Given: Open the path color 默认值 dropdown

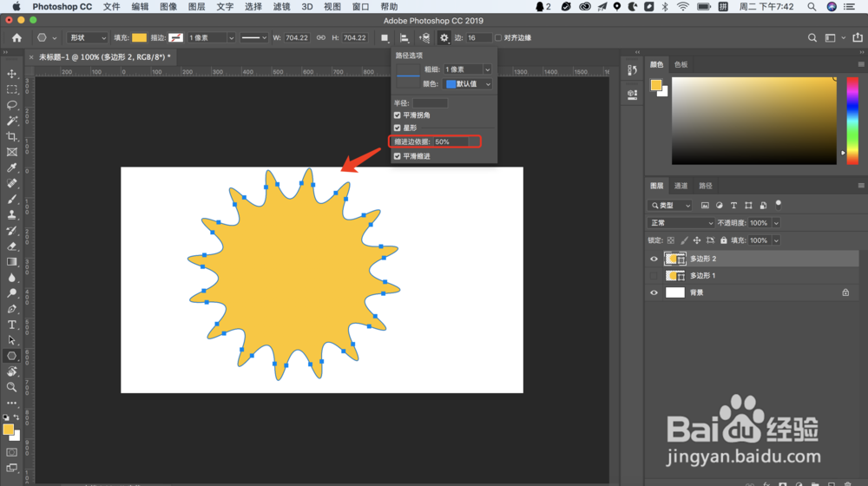Looking at the screenshot, I should [x=469, y=84].
